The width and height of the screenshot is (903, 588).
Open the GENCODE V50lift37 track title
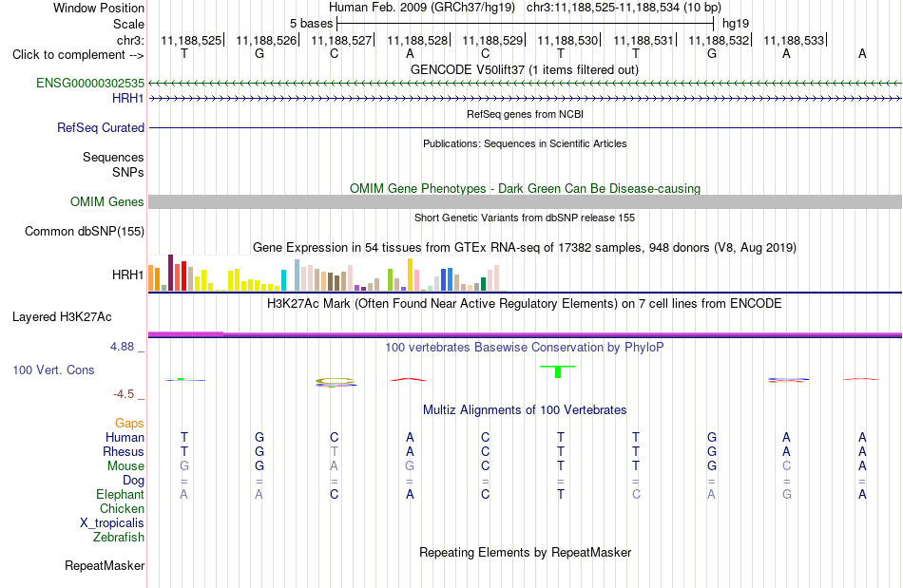click(525, 69)
